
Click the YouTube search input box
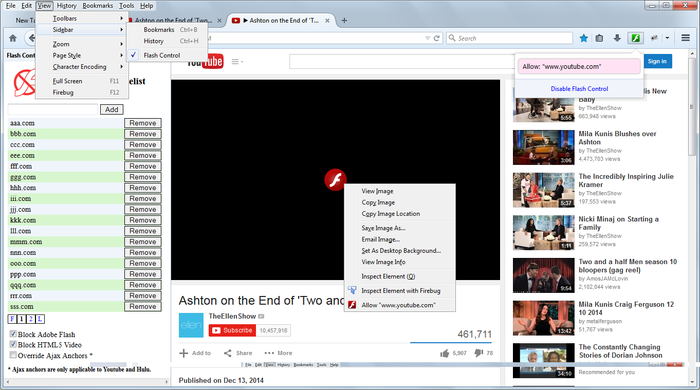point(402,62)
